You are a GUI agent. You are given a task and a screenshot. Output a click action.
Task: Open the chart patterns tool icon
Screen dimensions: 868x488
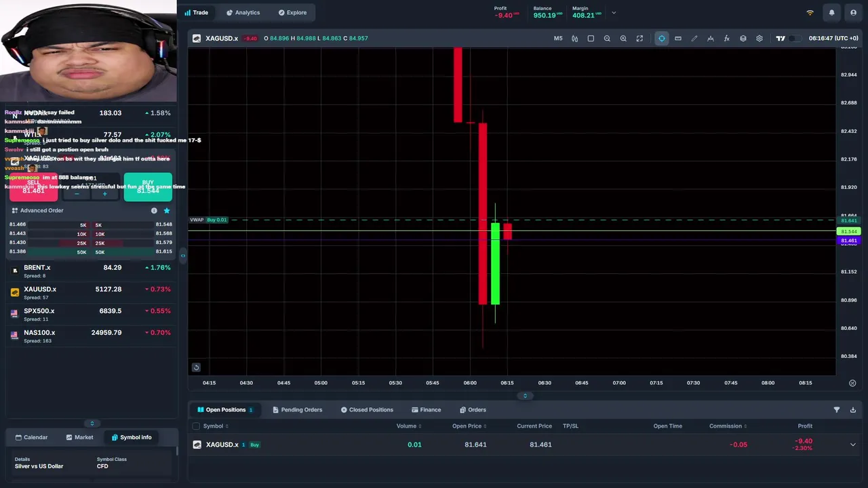(711, 39)
